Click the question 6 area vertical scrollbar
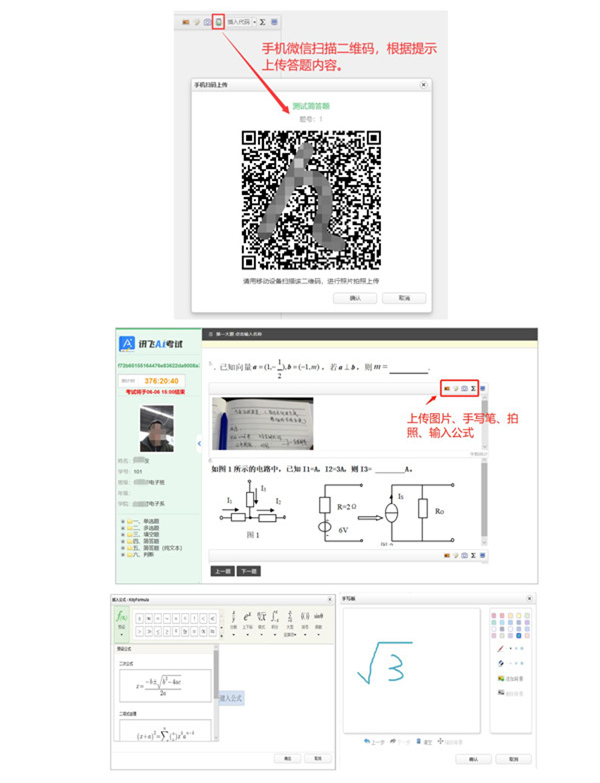Screen dimensions: 600x783 pos(484,502)
